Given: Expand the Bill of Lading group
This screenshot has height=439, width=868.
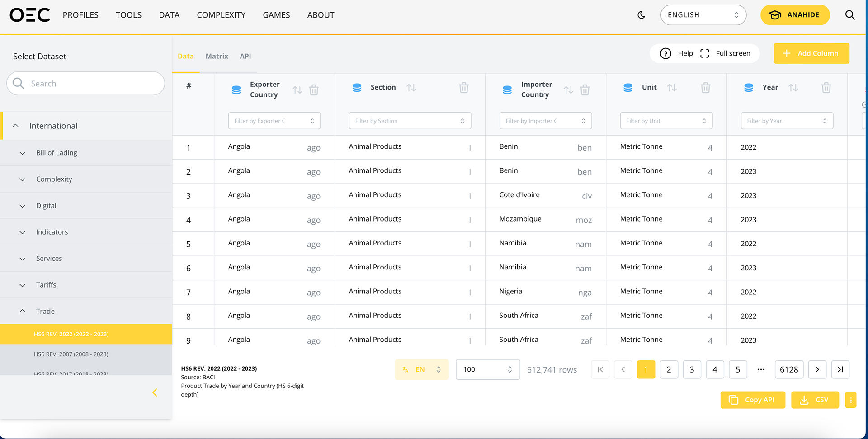Looking at the screenshot, I should point(86,153).
